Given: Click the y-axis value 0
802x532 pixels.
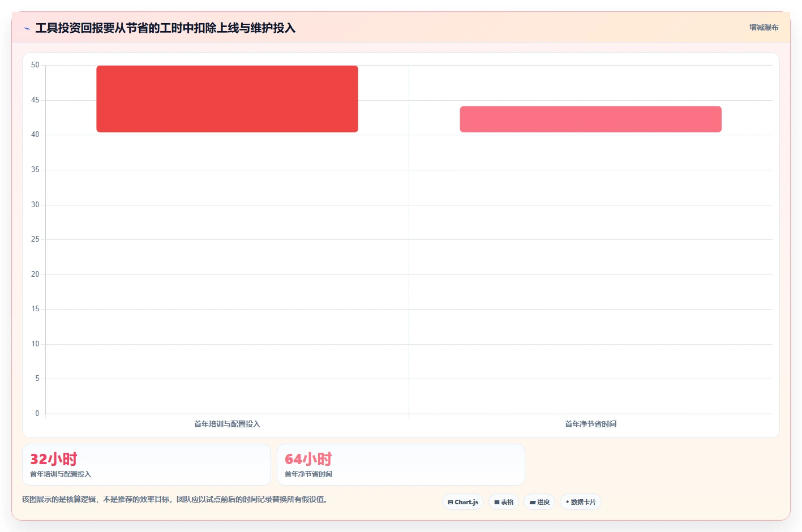Looking at the screenshot, I should pyautogui.click(x=37, y=414).
